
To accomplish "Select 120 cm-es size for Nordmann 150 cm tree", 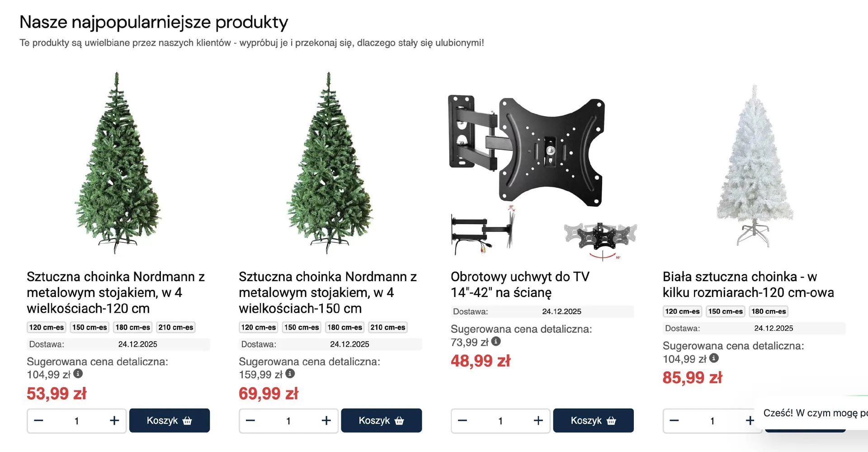I will pyautogui.click(x=259, y=327).
